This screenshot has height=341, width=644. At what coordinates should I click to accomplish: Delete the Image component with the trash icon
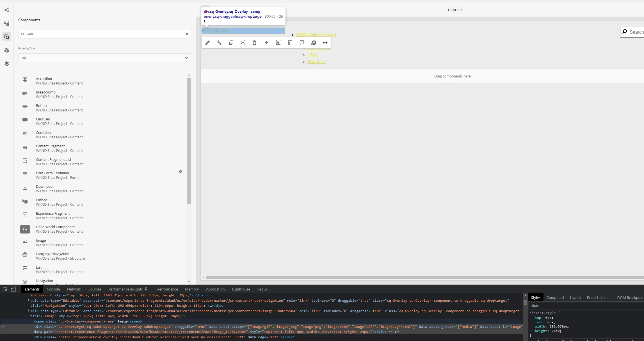[254, 43]
